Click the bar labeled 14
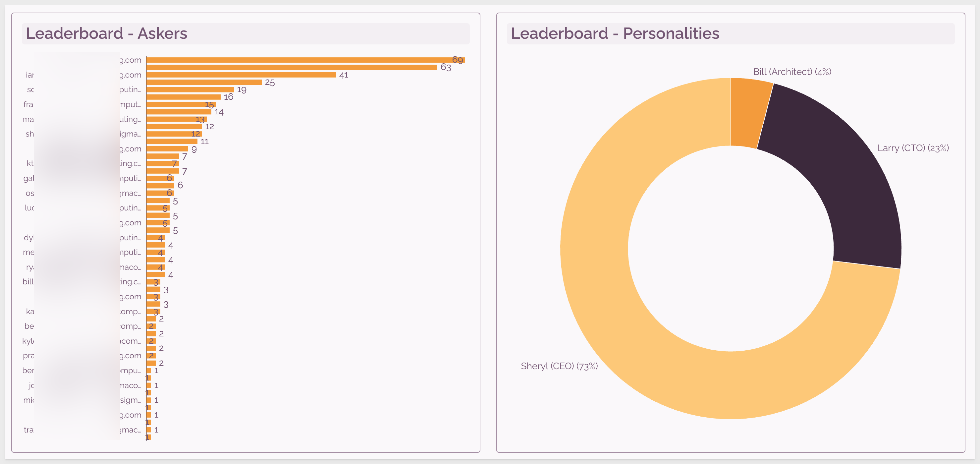 (x=179, y=112)
